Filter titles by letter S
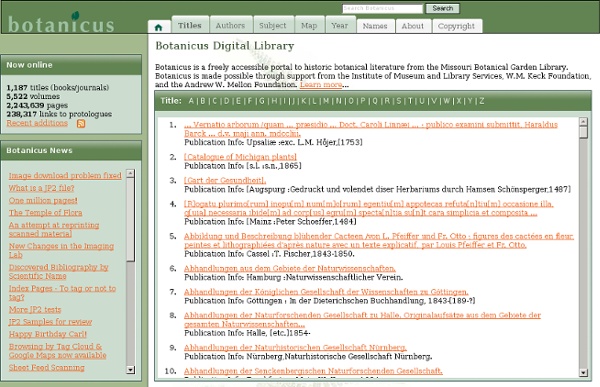 click(399, 101)
